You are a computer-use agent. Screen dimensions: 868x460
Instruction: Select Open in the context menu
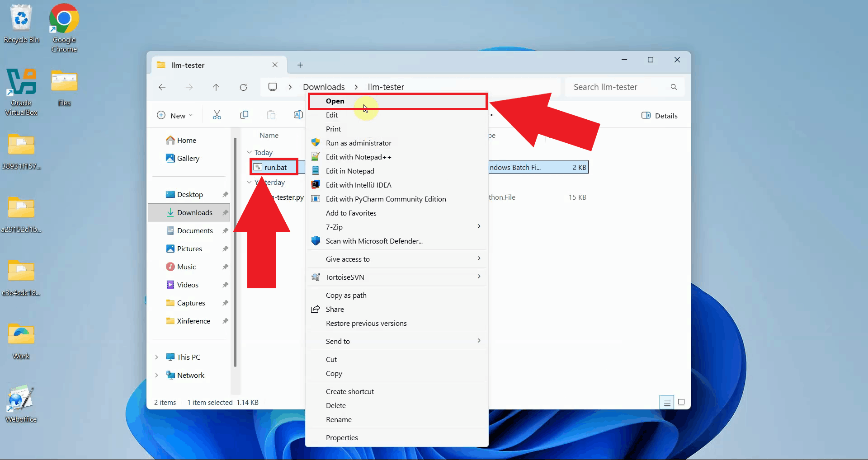coord(335,101)
